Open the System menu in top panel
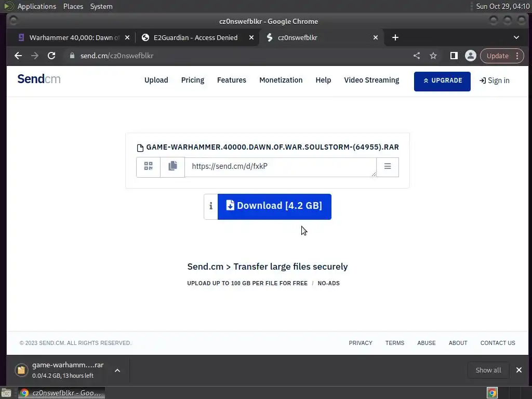Image resolution: width=532 pixels, height=399 pixels. pyautogui.click(x=101, y=6)
